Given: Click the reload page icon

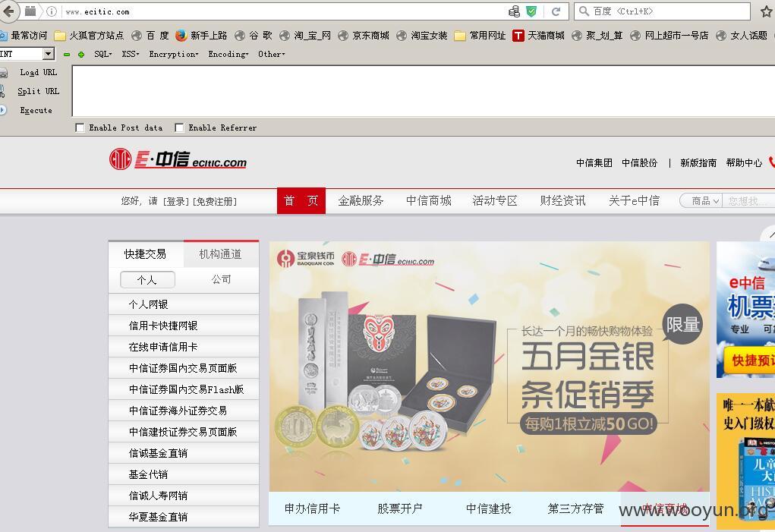Looking at the screenshot, I should pos(556,11).
